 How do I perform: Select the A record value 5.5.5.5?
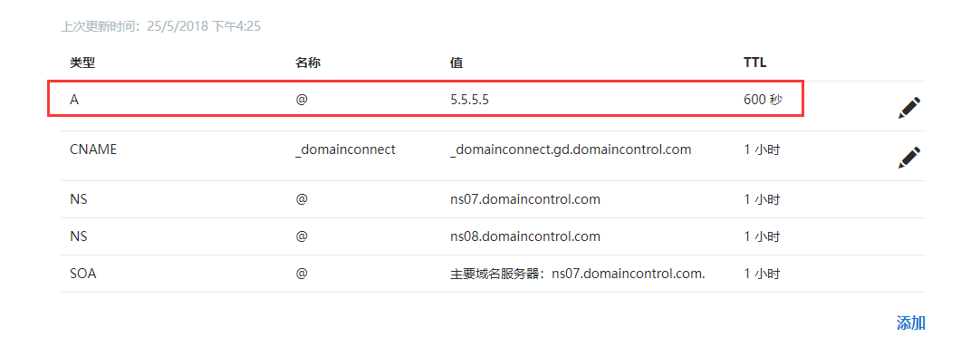pyautogui.click(x=469, y=100)
